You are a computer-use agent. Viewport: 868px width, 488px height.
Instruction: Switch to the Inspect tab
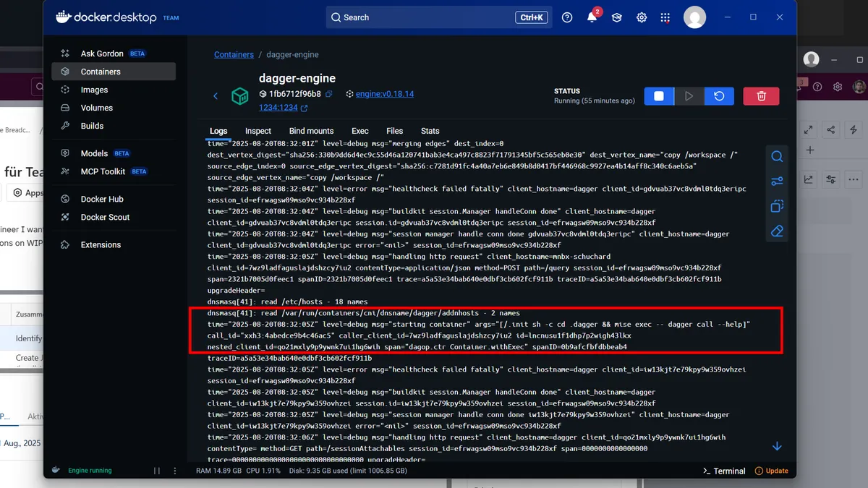click(x=258, y=131)
